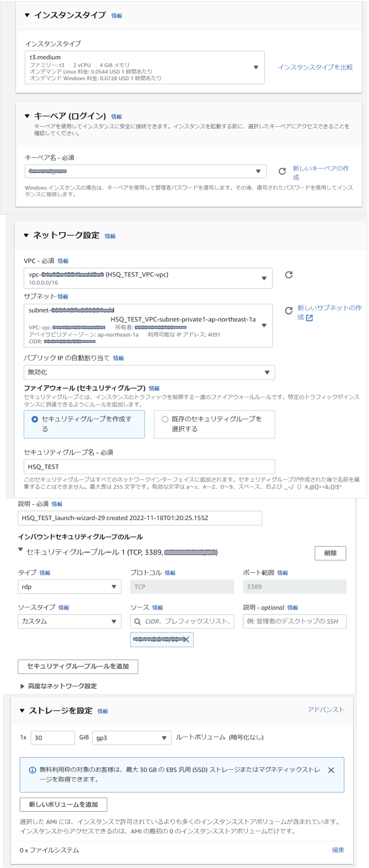Click the rule 説明 - optional input field
369x868 pixels.
pyautogui.click(x=295, y=621)
